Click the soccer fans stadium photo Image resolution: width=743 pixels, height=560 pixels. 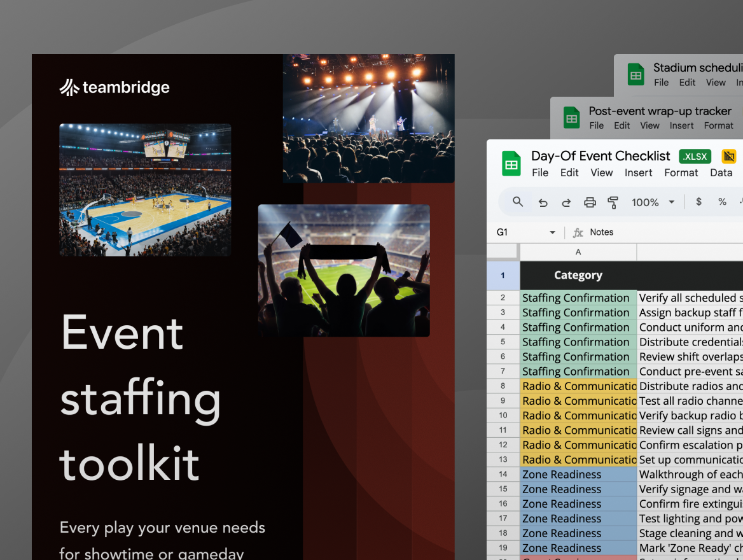pos(344,270)
